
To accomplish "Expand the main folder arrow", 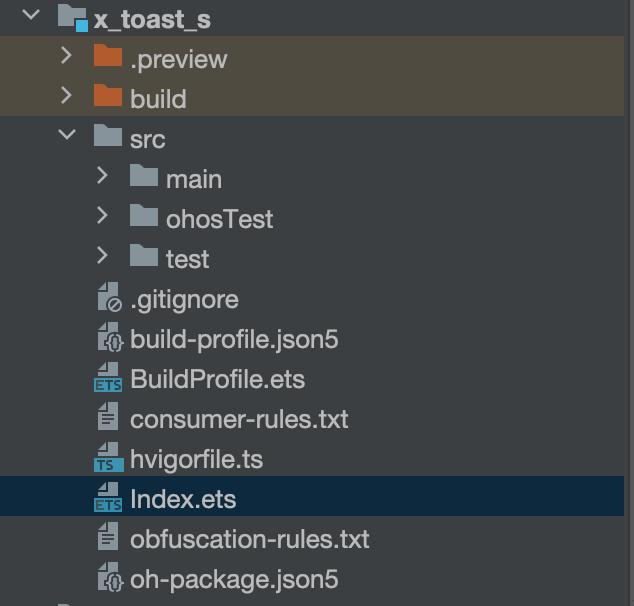I will pyautogui.click(x=103, y=176).
